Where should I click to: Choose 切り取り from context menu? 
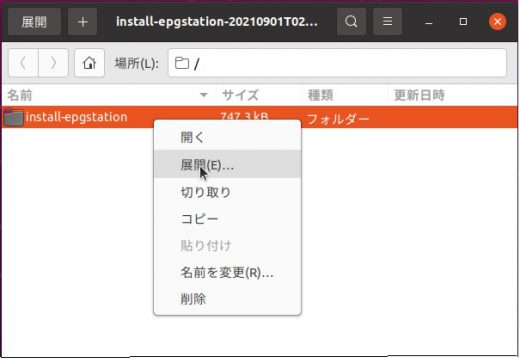(x=227, y=192)
